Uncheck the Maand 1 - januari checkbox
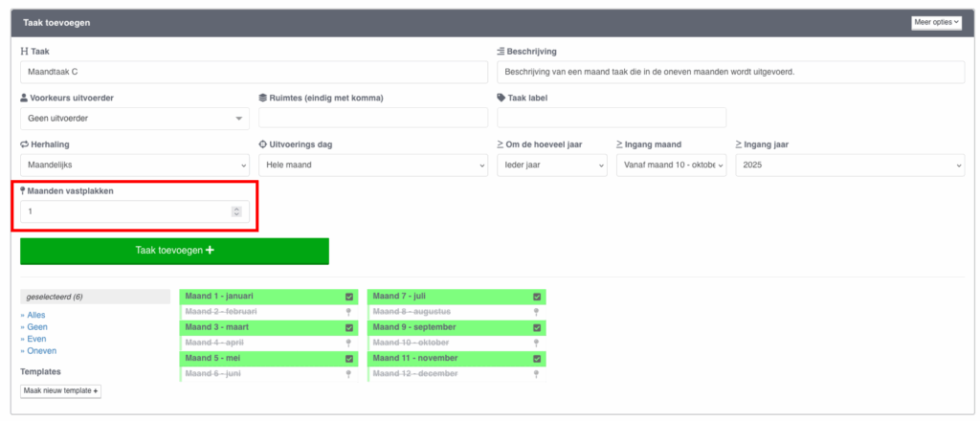Image resolution: width=980 pixels, height=421 pixels. click(349, 297)
